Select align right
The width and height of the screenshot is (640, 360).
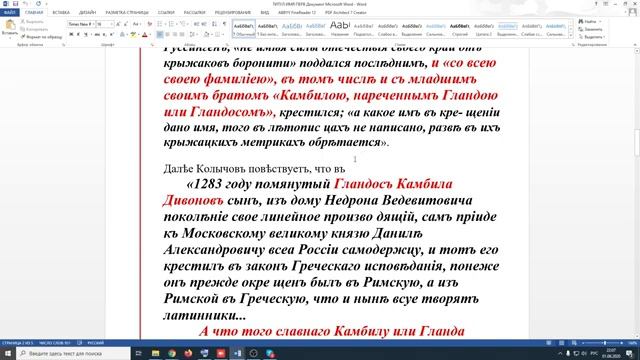click(x=175, y=35)
